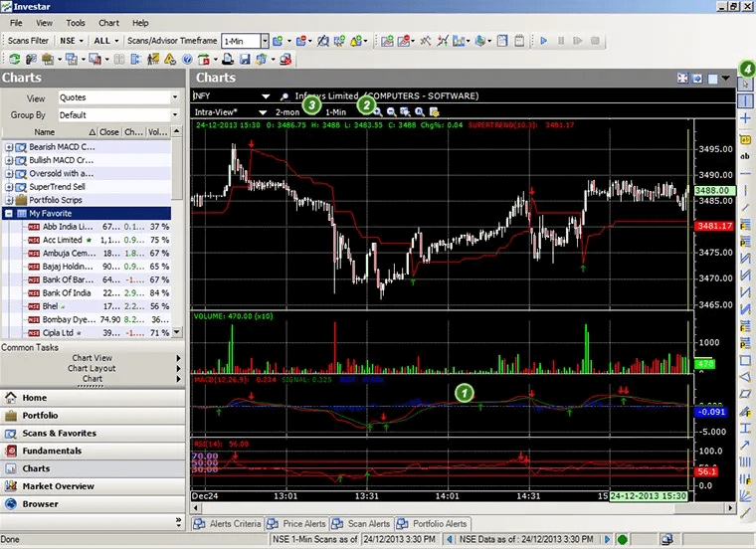Viewport: 756px width, 549px height.
Task: Click the warning alert triangle icon
Action: pos(170,59)
